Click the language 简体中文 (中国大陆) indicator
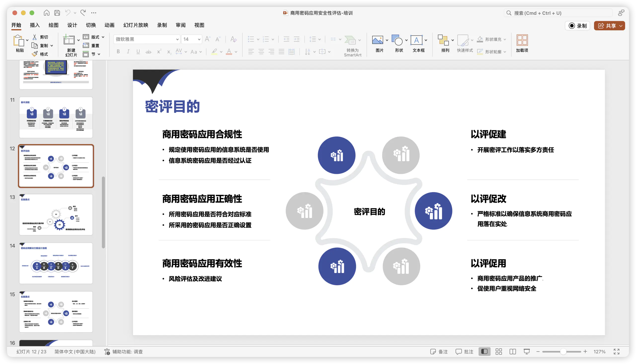636x364 pixels. [75, 352]
